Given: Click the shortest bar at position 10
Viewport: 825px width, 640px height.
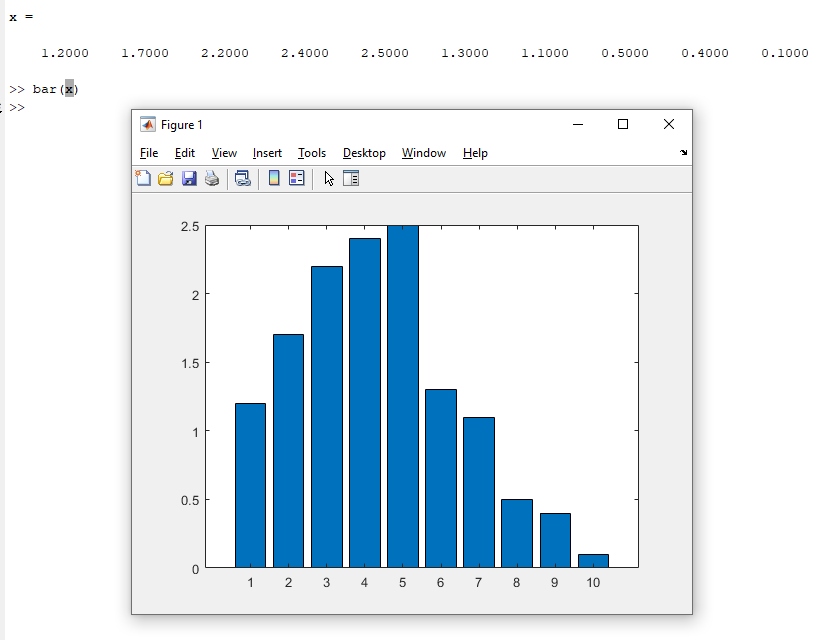Looking at the screenshot, I should click(x=593, y=561).
